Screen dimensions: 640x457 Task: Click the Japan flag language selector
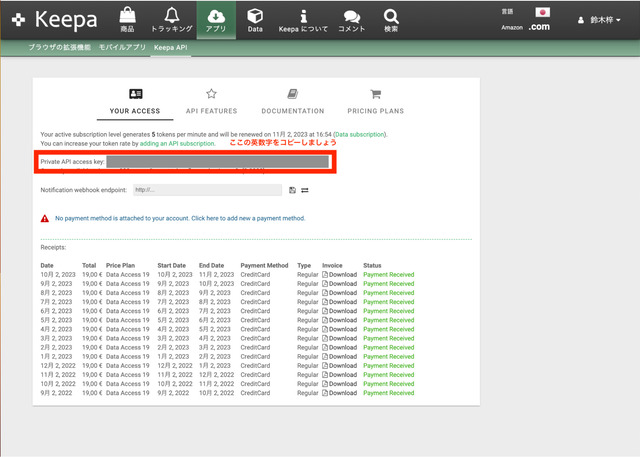(x=542, y=12)
